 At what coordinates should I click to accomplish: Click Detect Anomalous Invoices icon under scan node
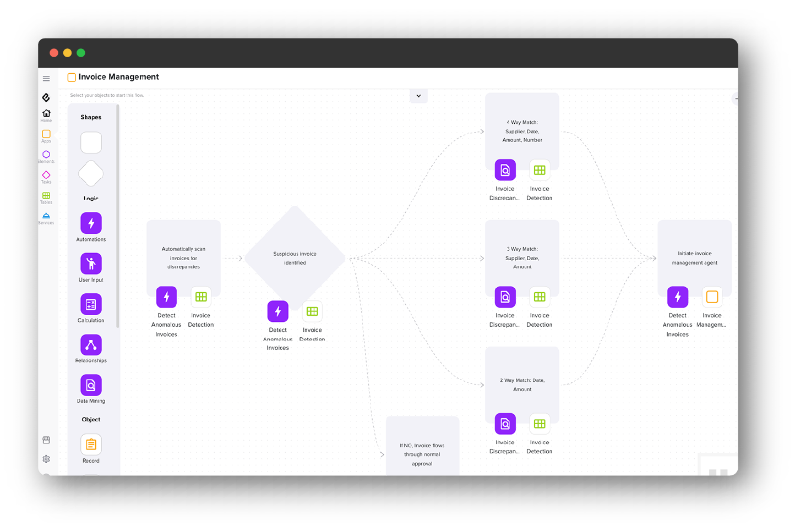click(166, 297)
